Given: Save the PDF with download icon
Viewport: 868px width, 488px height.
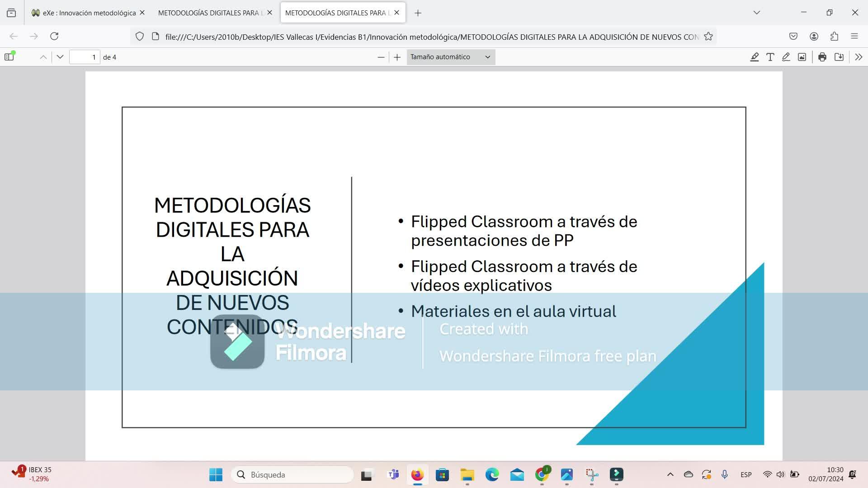Looking at the screenshot, I should click(x=839, y=57).
